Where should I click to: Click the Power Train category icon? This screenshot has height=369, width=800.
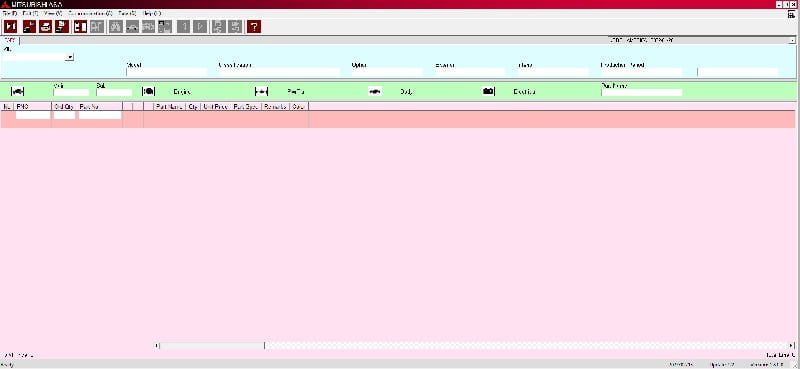[261, 91]
